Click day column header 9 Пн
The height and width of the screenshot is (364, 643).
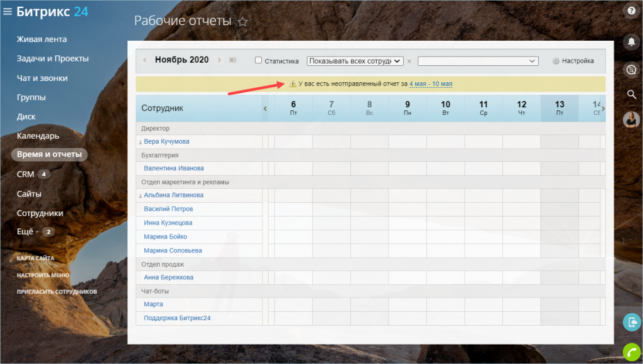coord(407,108)
